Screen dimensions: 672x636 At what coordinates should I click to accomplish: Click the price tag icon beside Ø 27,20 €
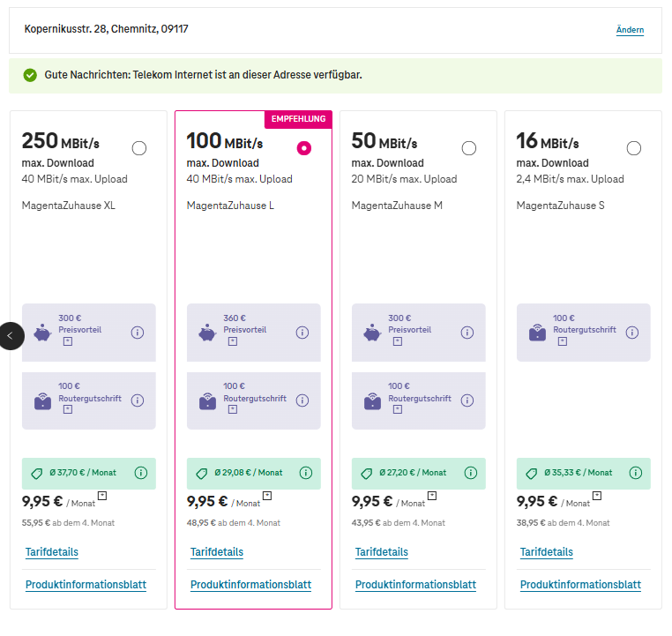[367, 474]
